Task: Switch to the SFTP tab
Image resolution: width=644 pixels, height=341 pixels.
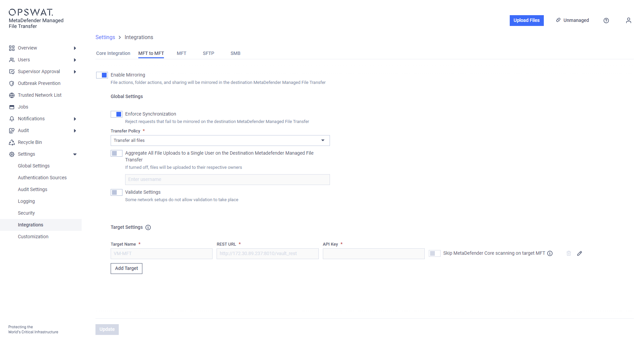Action: point(208,53)
